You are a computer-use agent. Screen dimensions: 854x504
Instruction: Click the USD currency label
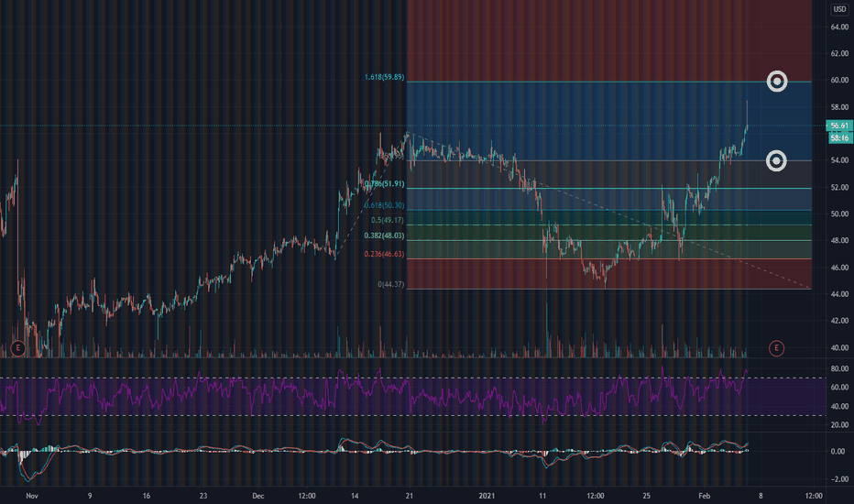(839, 9)
